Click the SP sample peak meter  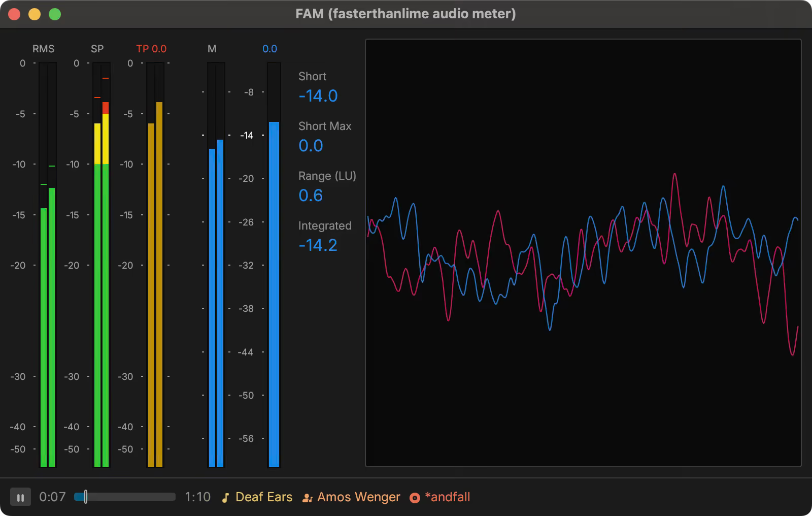pos(101,305)
